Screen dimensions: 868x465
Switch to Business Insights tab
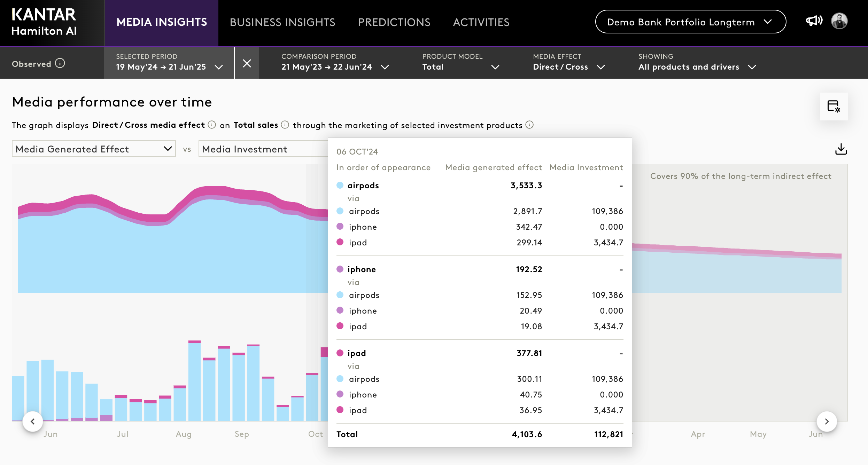click(282, 22)
